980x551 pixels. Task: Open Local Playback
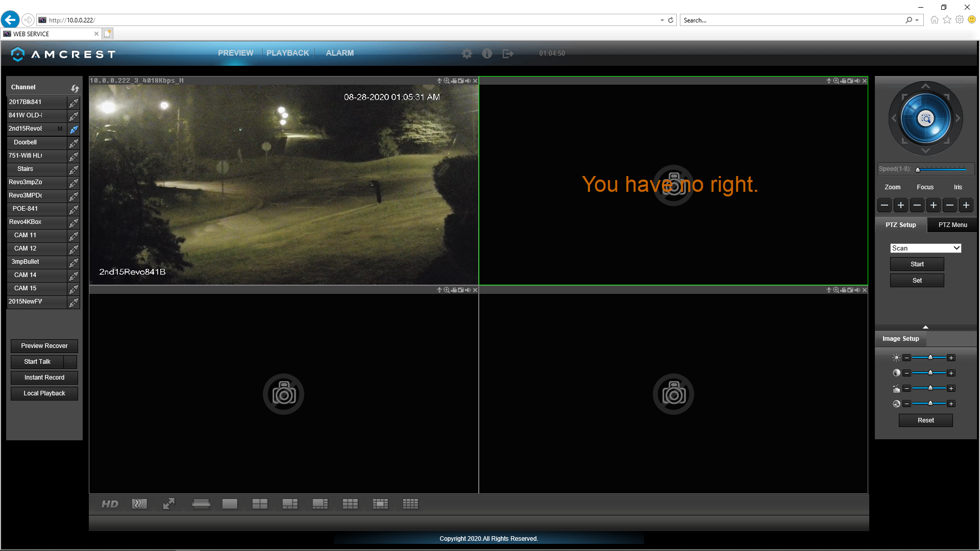pyautogui.click(x=44, y=393)
